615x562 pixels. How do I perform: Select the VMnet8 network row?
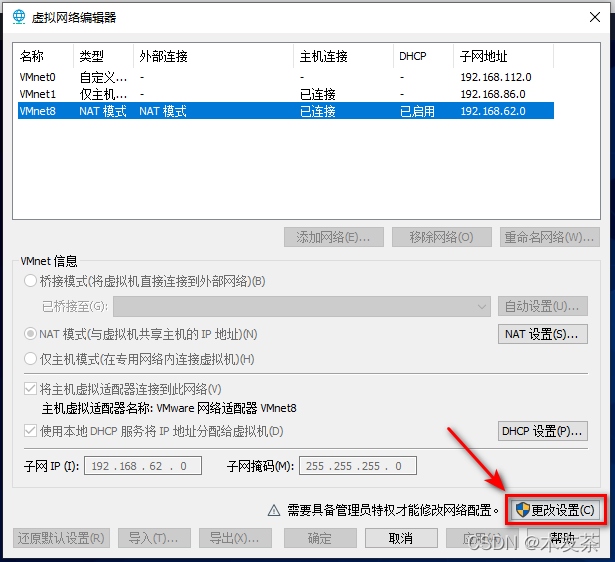pos(286,111)
